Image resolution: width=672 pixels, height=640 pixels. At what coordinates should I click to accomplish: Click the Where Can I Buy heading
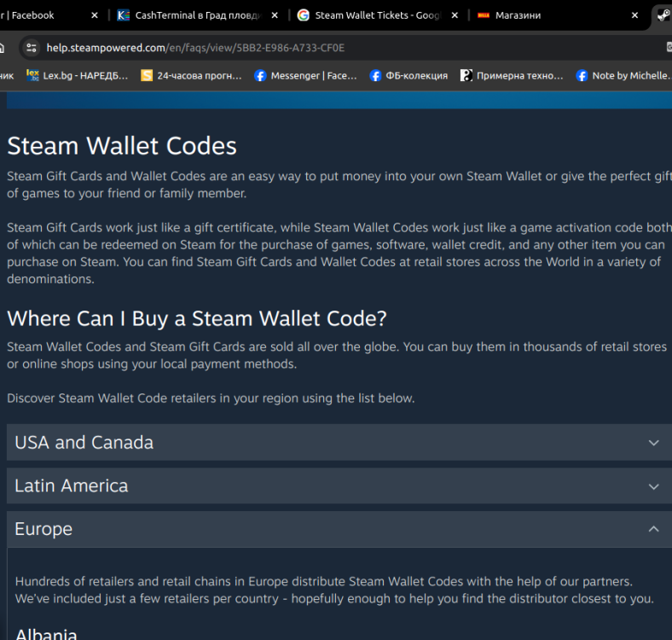click(197, 318)
